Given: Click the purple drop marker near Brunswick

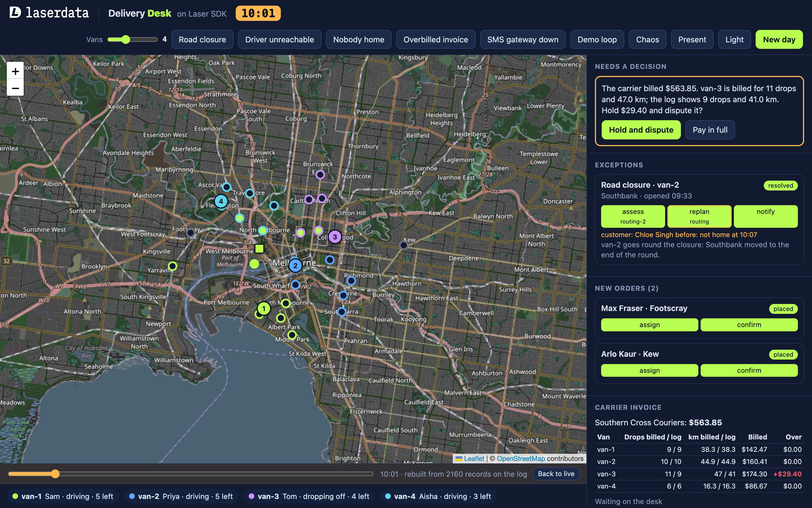Looking at the screenshot, I should pyautogui.click(x=320, y=175).
